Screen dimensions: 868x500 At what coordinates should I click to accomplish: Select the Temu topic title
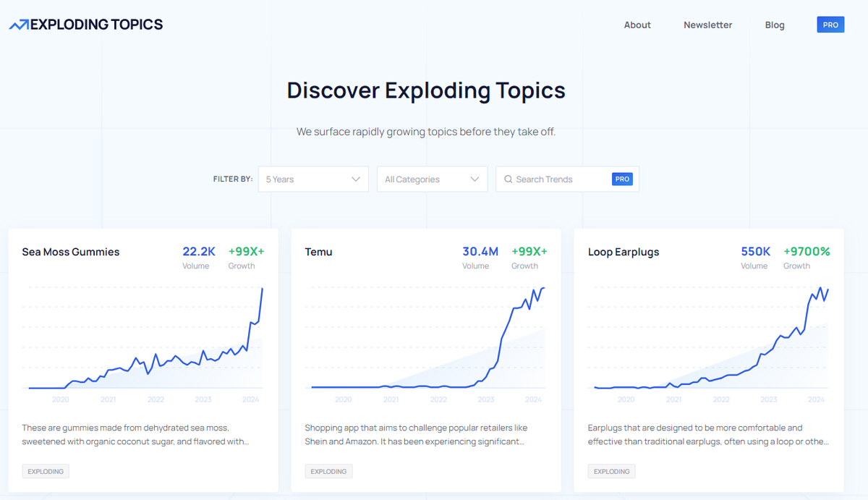tap(318, 252)
